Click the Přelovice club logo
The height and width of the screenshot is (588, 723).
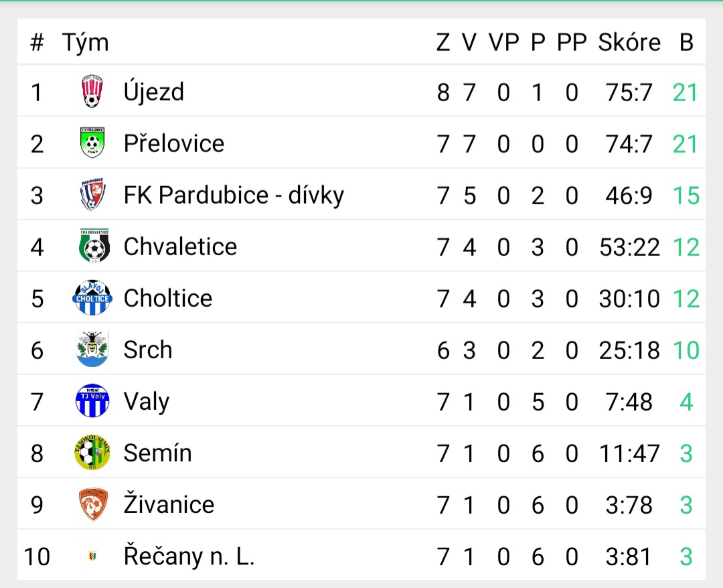[x=92, y=143]
